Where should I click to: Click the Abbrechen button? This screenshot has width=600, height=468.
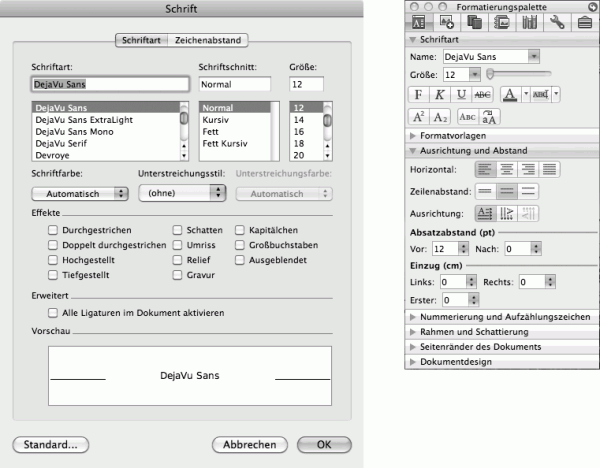click(249, 445)
